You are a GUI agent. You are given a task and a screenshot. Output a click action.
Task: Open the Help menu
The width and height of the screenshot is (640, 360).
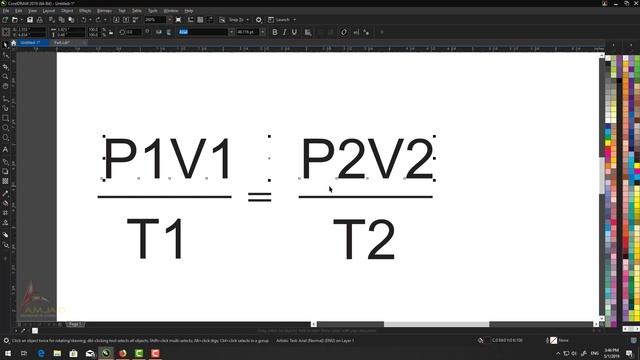189,11
